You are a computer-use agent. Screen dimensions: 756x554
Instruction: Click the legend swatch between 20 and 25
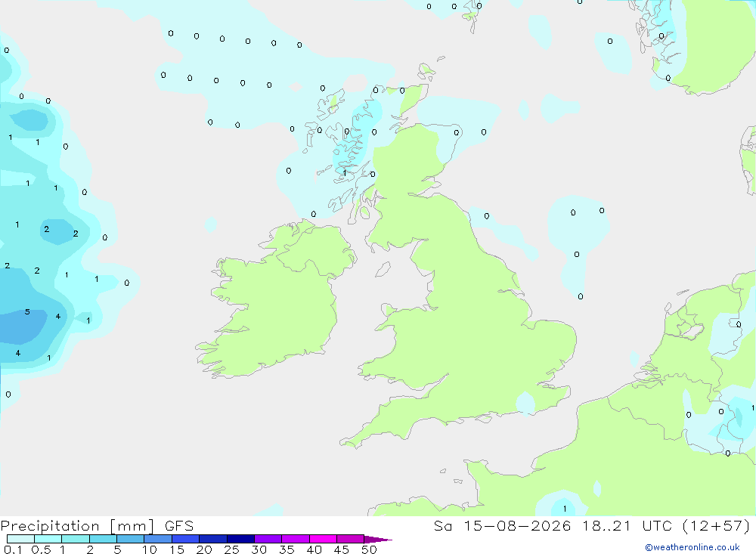tap(213, 539)
